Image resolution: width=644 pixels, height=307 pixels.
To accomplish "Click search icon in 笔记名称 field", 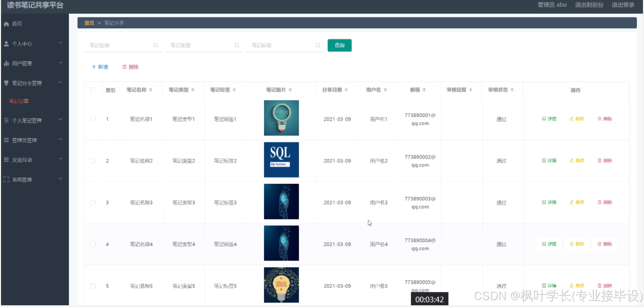I will point(156,45).
